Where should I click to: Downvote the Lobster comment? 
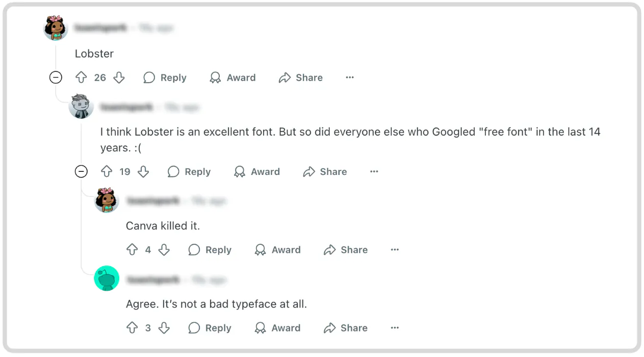(119, 78)
